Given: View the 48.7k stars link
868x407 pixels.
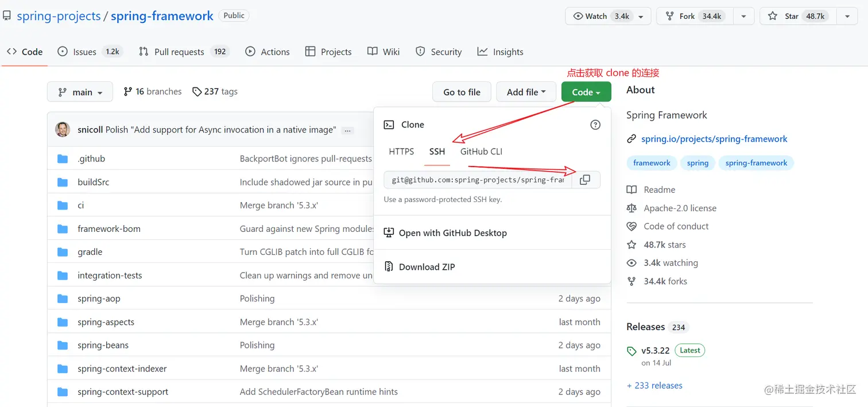Looking at the screenshot, I should tap(656, 245).
